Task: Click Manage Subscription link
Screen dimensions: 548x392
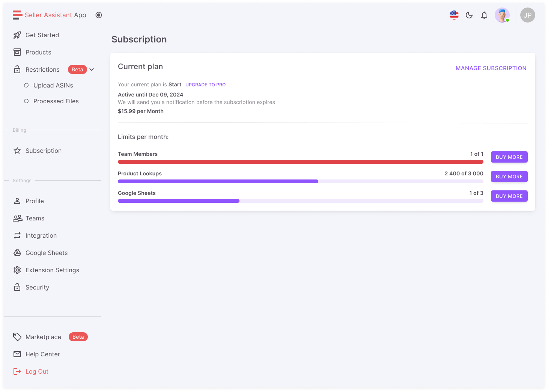Action: tap(491, 68)
